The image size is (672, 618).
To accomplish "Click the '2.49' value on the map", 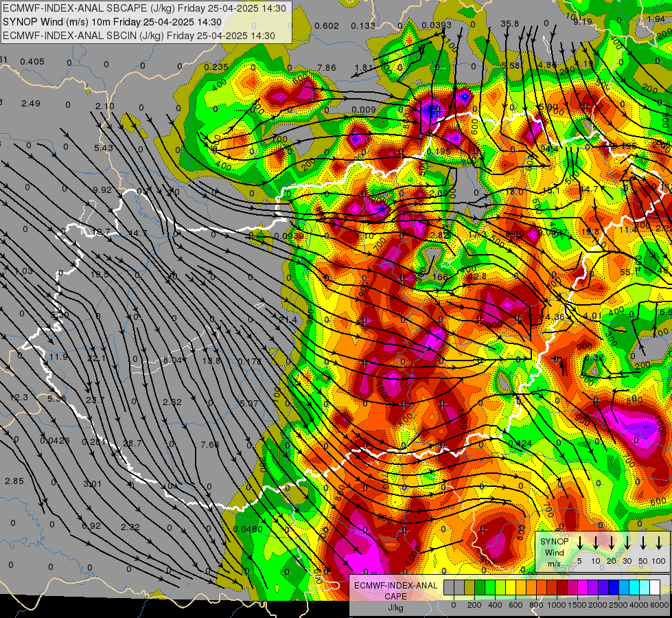I will tap(31, 104).
